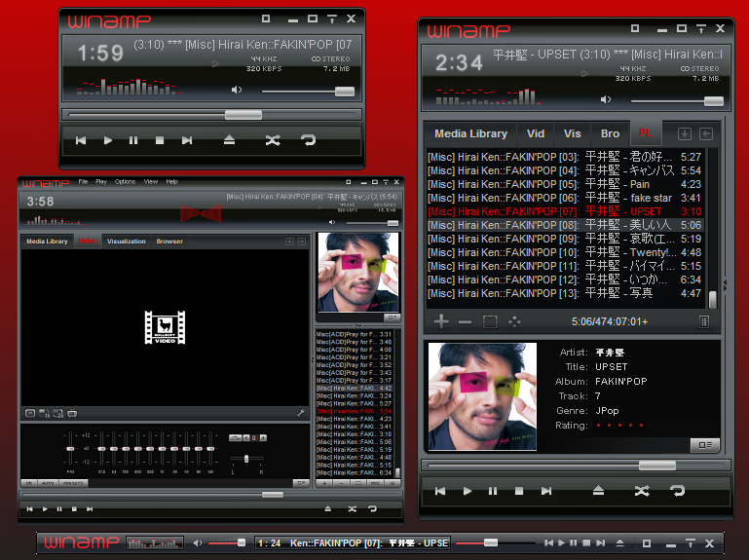Stop playback in the top-left compact player
749x560 pixels.
click(160, 140)
